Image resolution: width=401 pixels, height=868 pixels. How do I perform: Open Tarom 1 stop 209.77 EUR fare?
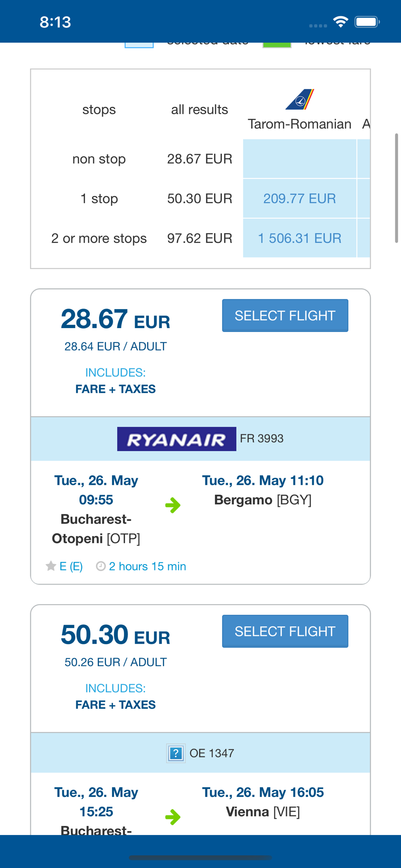[x=299, y=198]
